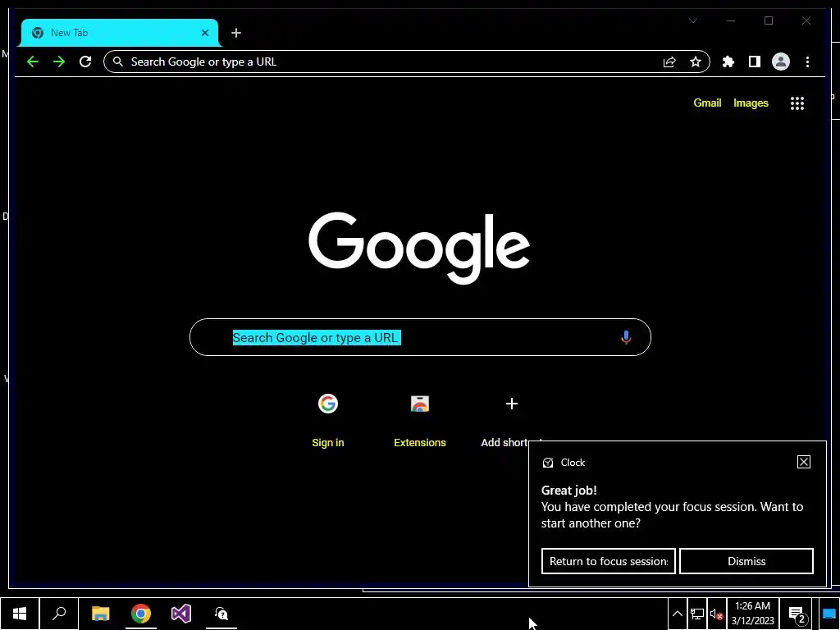The height and width of the screenshot is (630, 840).
Task: Open the Windows Start menu
Action: [x=20, y=614]
